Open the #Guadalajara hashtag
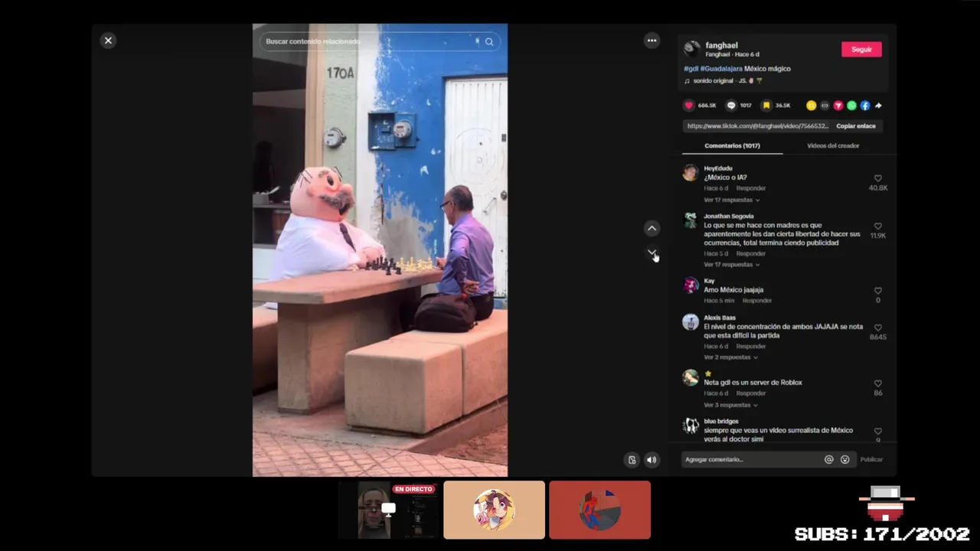980x551 pixels. 721,69
